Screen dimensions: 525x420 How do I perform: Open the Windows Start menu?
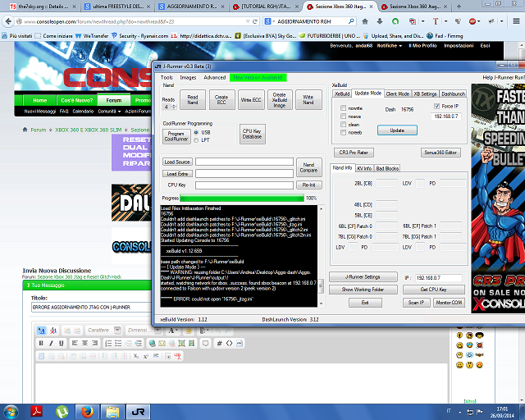pos(11,412)
